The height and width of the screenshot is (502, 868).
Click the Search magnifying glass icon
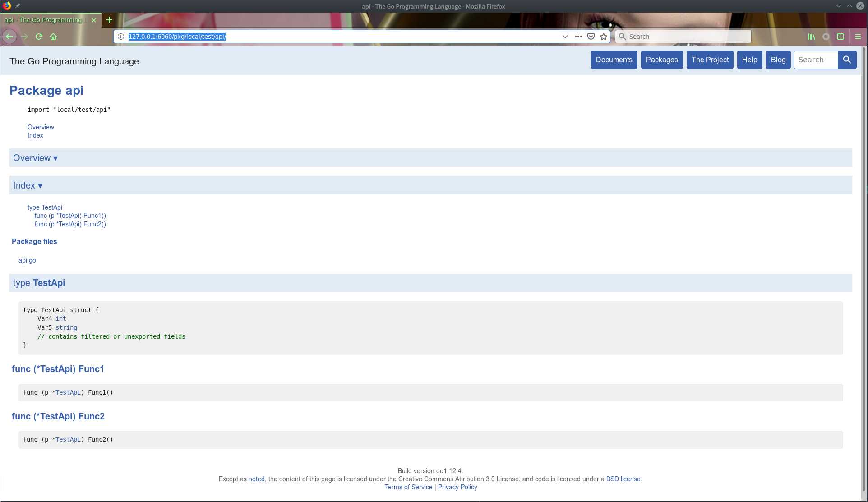coord(848,59)
